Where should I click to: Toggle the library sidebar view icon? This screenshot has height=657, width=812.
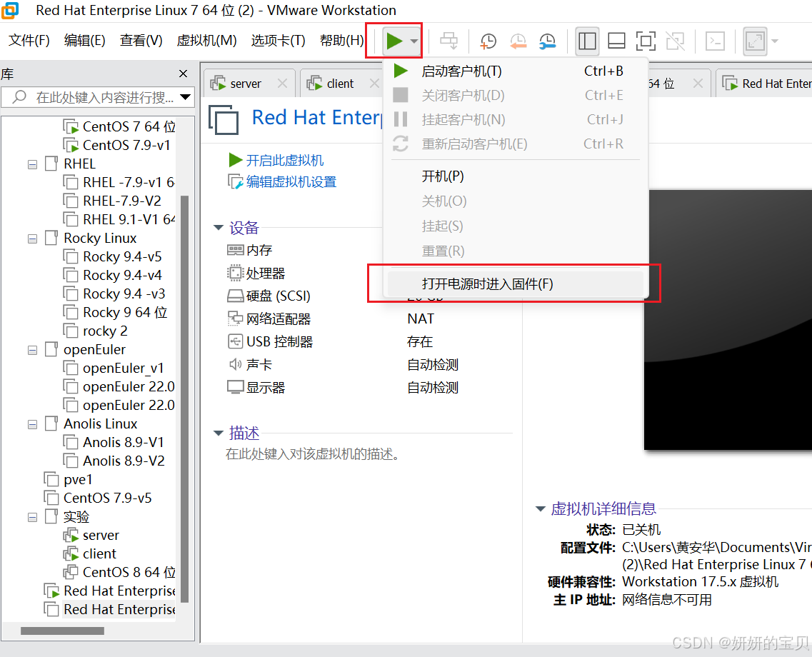point(587,41)
